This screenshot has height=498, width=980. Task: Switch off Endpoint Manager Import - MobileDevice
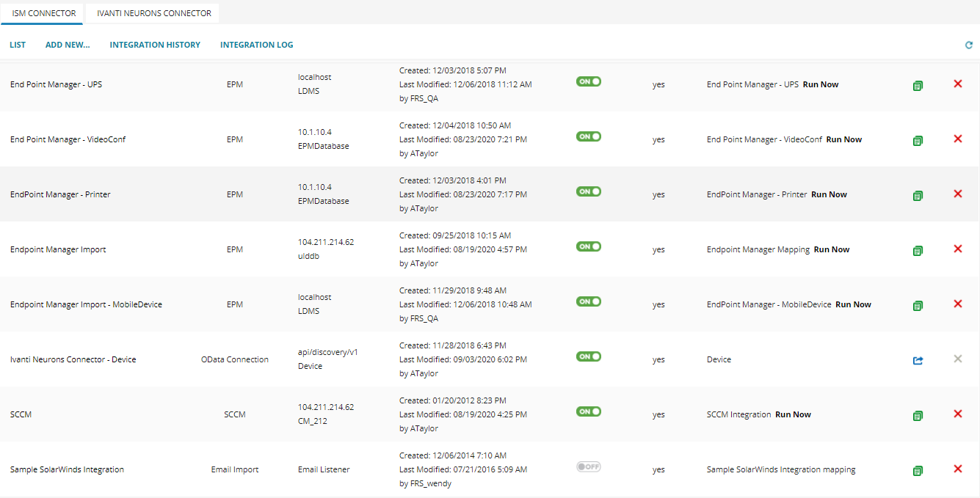pos(589,301)
